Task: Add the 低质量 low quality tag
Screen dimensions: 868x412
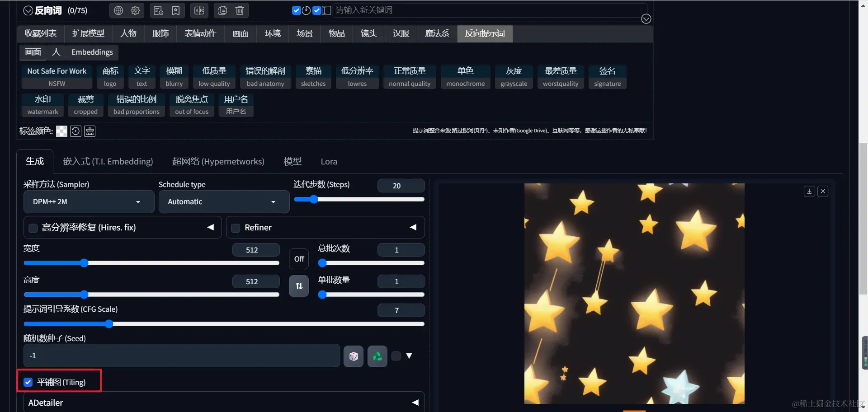Action: click(x=214, y=77)
